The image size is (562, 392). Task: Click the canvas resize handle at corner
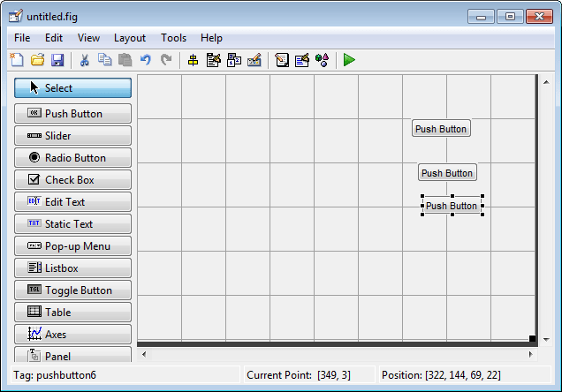[532, 338]
